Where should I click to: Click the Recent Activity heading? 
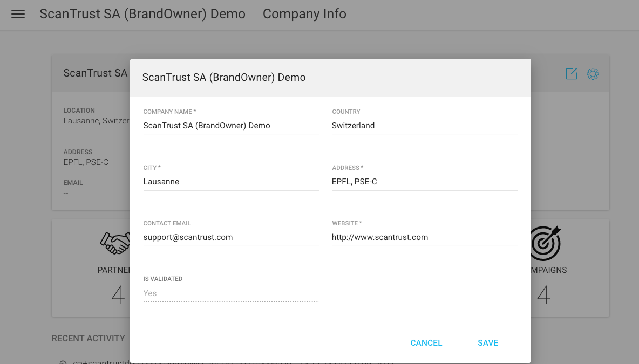pos(89,338)
